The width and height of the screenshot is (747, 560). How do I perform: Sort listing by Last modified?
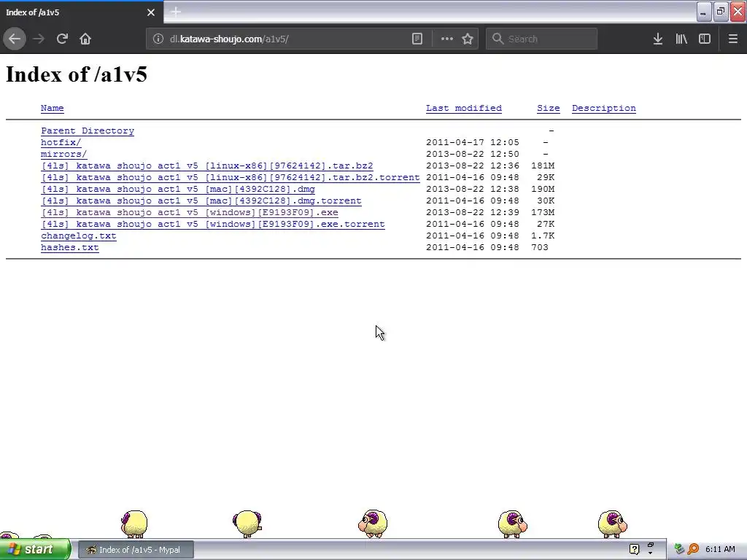pos(463,108)
